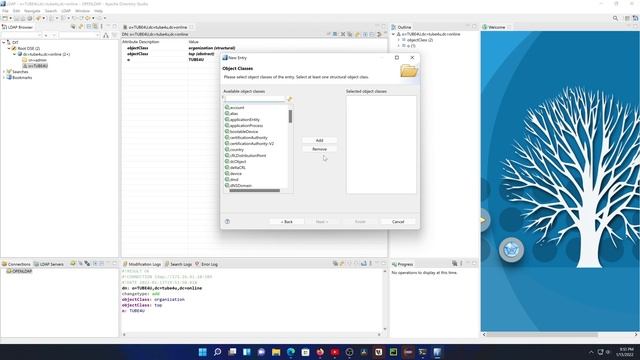Image resolution: width=640 pixels, height=360 pixels.
Task: Grab the object class list horizontal scrollbar
Action: [255, 191]
